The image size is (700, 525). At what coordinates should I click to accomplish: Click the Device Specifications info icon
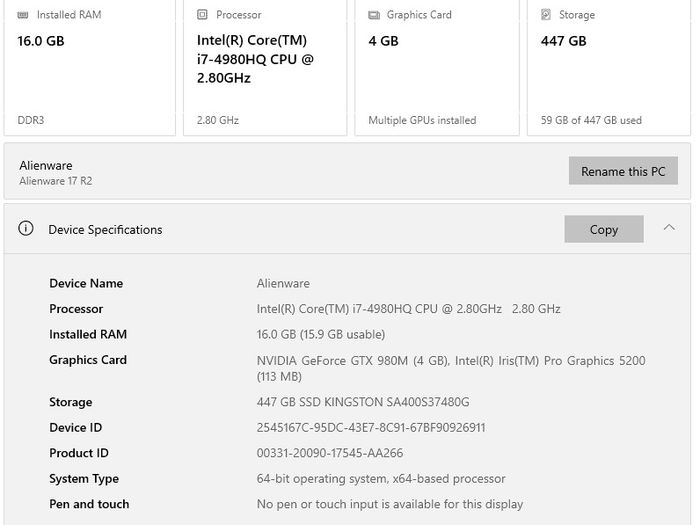click(x=26, y=229)
